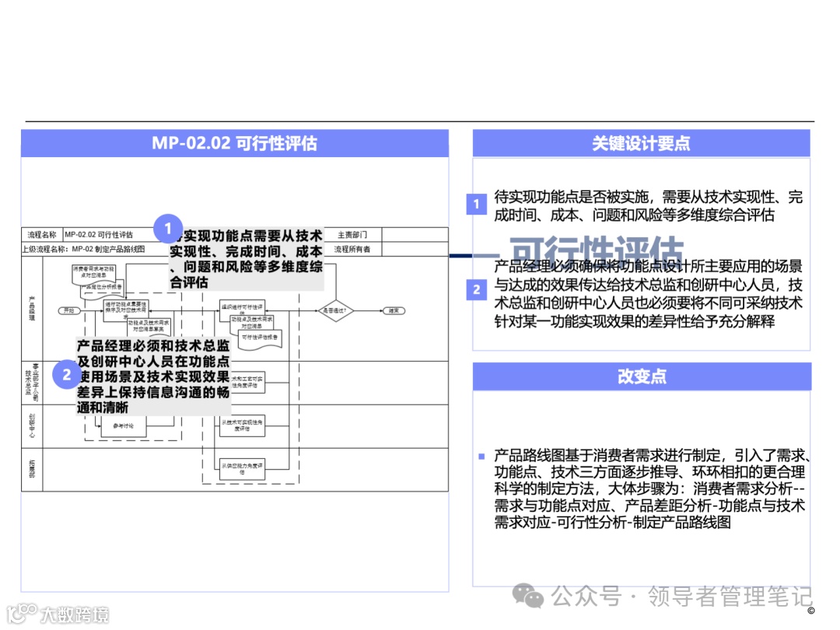
Task: Click the round number 2 marker on the flowchart
Action: coord(67,374)
